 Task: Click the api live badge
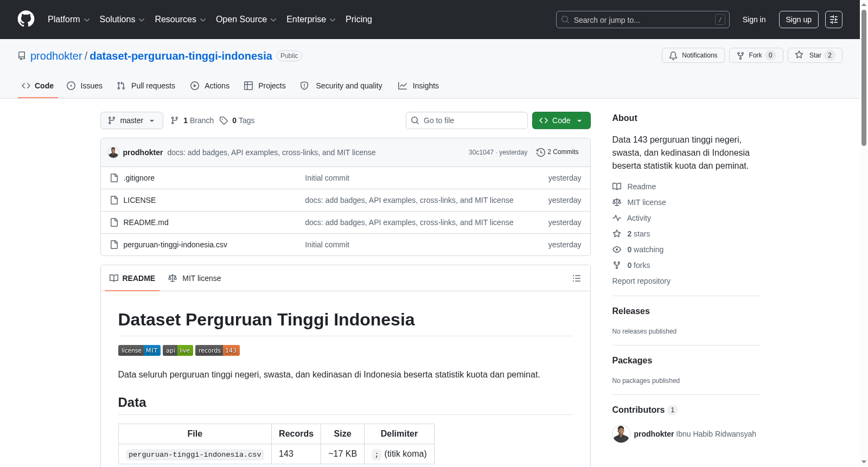(178, 350)
